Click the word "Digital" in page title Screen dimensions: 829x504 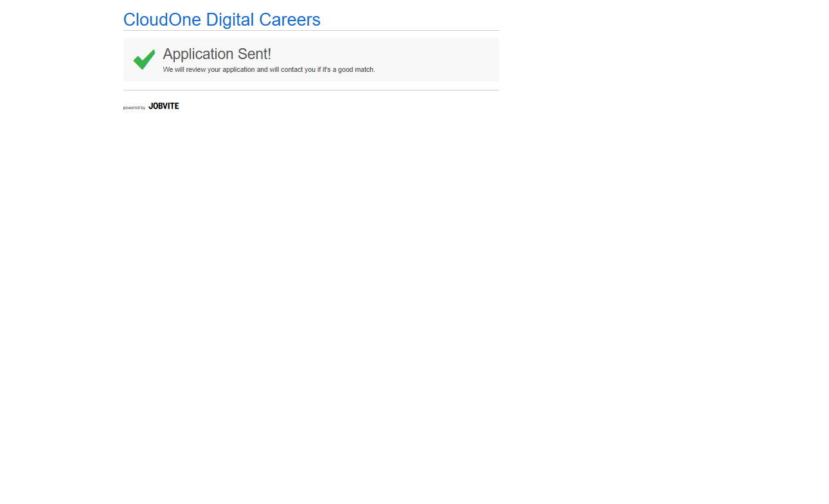(x=230, y=20)
